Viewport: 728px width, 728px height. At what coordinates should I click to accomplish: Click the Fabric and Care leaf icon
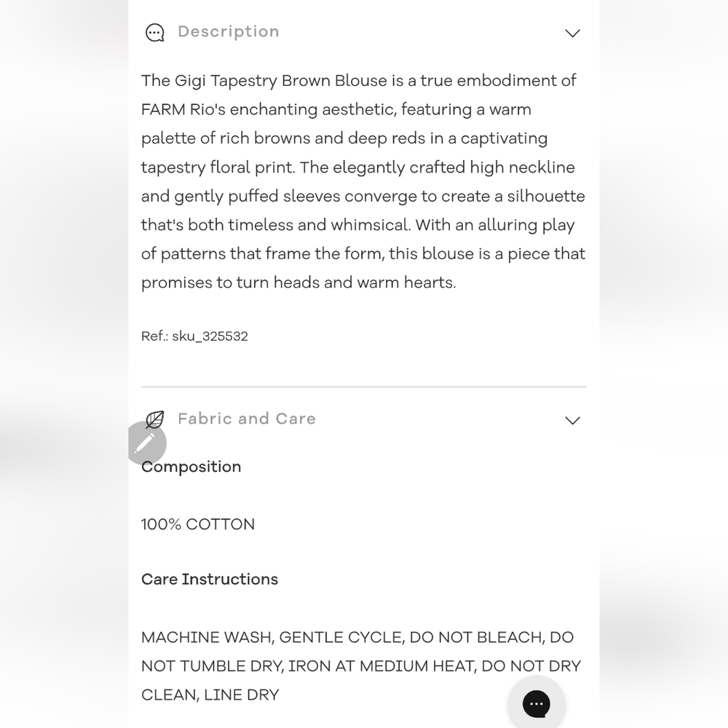click(x=154, y=420)
